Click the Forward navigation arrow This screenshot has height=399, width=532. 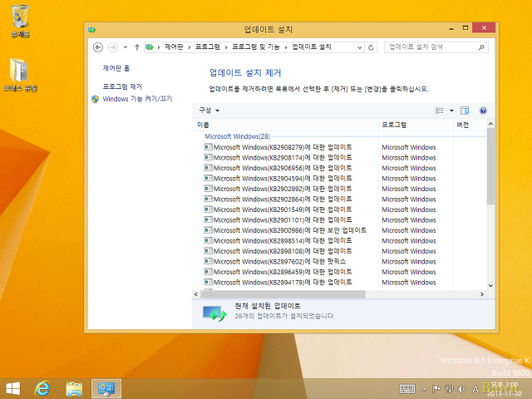[x=113, y=47]
